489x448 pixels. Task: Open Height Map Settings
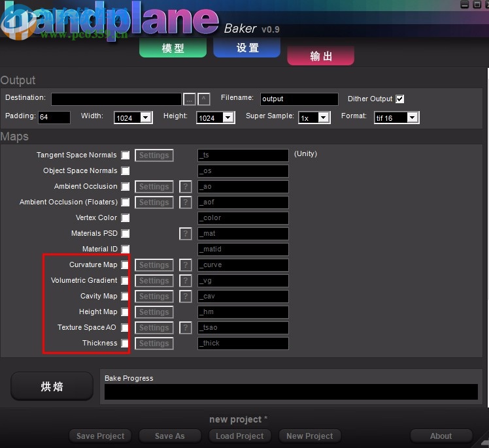tap(154, 312)
